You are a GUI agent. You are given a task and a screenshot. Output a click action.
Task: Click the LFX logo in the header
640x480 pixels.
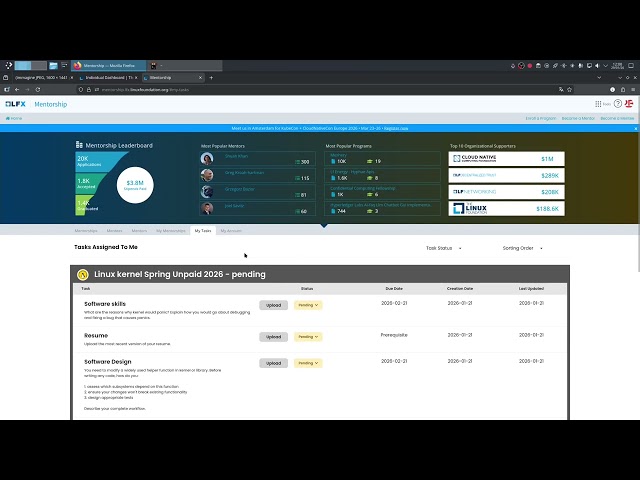pyautogui.click(x=16, y=104)
